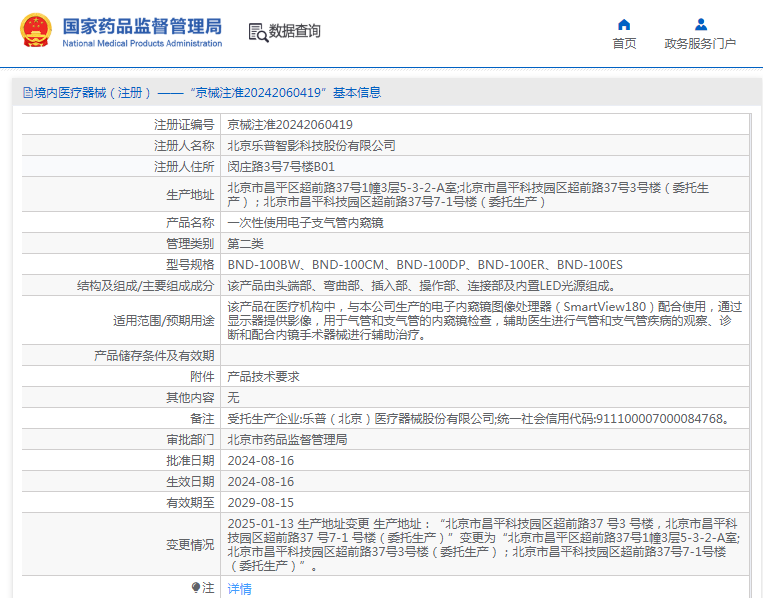
Task: Click the 其他内容 value 无
Action: [233, 397]
